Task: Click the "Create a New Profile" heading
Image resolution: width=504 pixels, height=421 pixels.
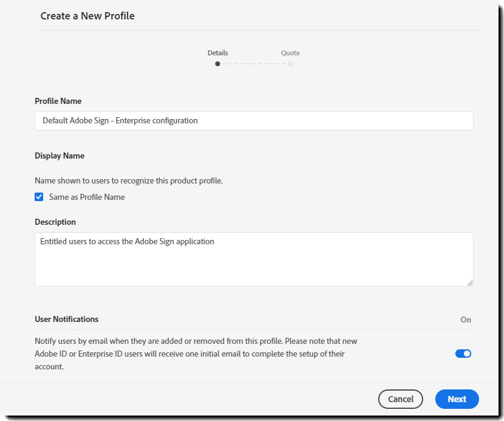Action: (88, 16)
